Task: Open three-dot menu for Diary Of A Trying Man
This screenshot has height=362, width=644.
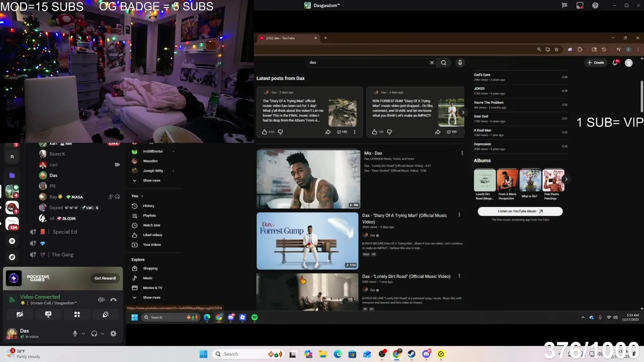Action: coord(459,215)
